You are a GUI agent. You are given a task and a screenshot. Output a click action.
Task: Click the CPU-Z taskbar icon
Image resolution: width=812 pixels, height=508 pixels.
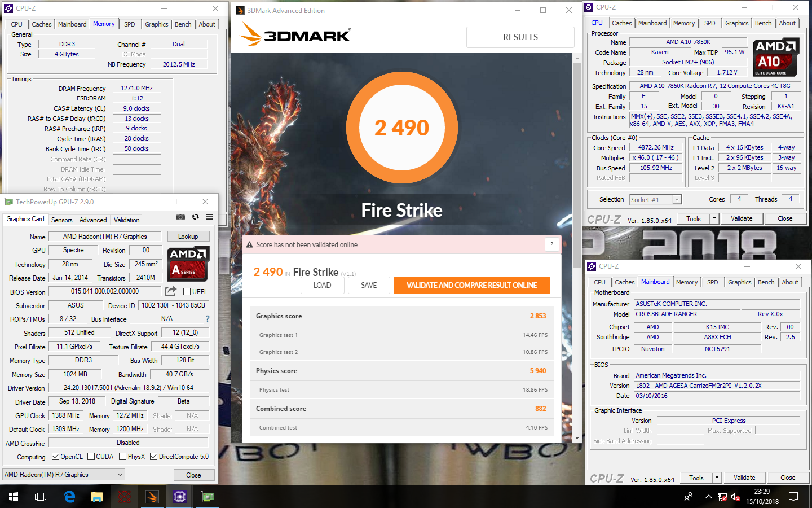pyautogui.click(x=180, y=497)
